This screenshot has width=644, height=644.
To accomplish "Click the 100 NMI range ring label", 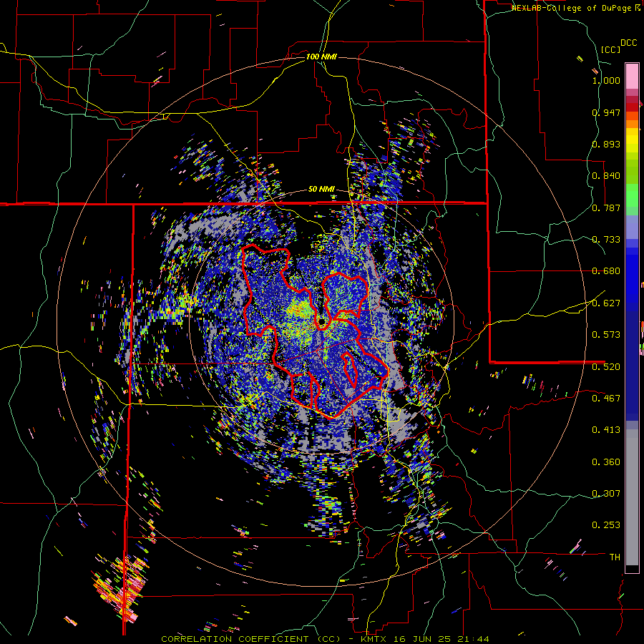I will click(321, 57).
